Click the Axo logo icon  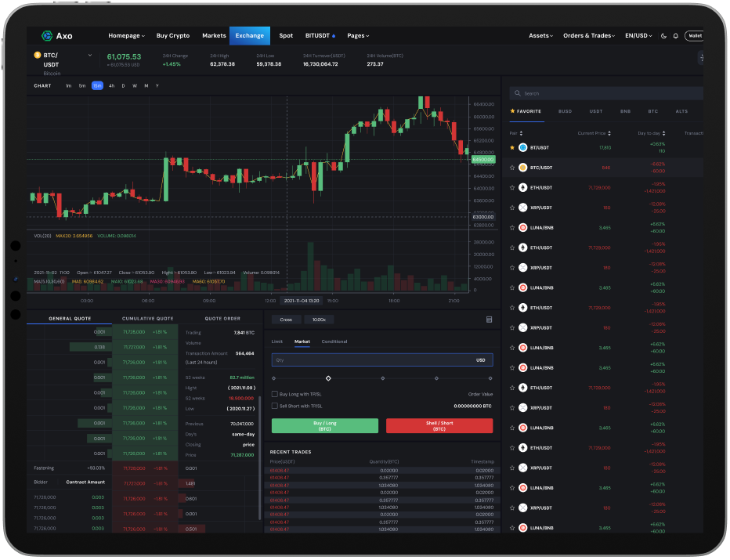[46, 35]
